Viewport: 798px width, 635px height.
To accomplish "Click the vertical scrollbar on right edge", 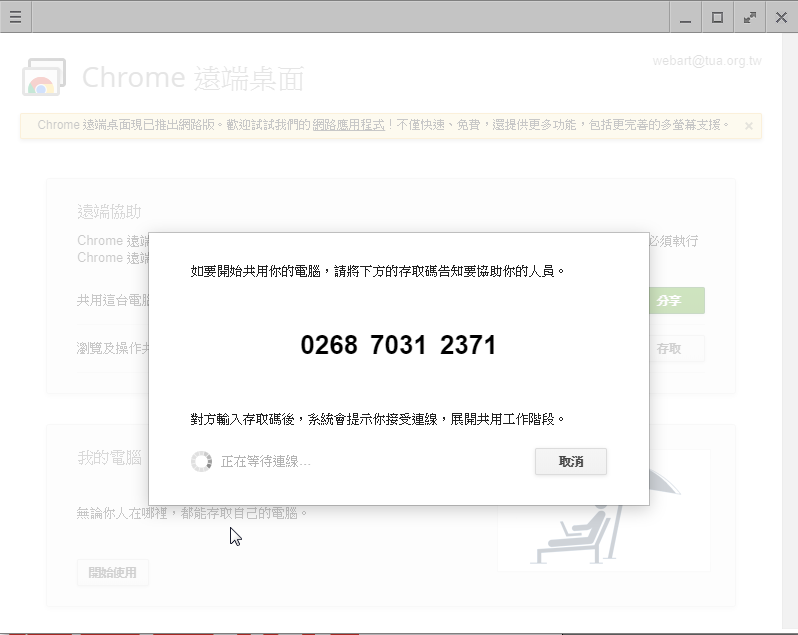I will tap(789, 331).
